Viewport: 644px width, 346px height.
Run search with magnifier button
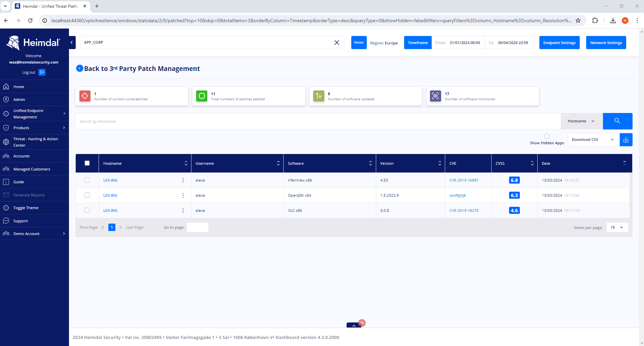(617, 121)
